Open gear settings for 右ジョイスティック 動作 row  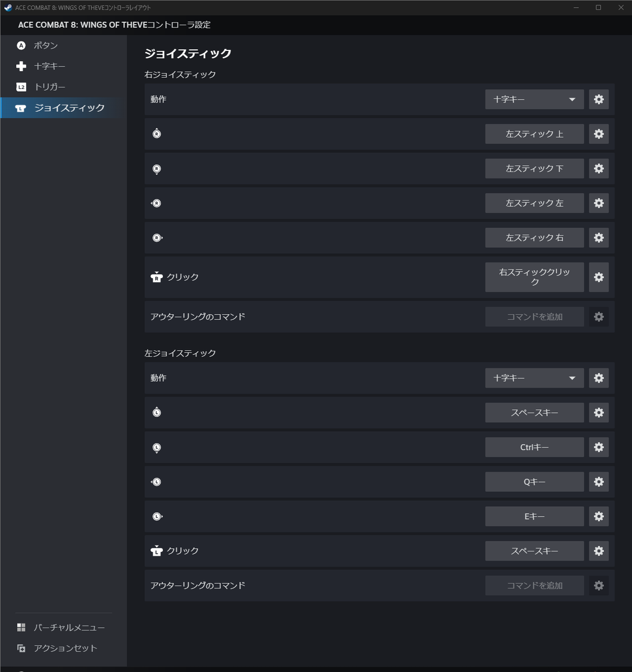(598, 99)
